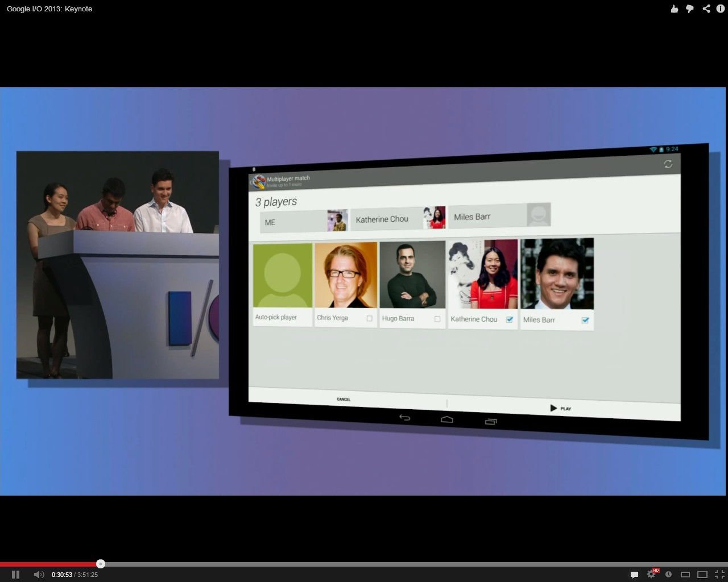The width and height of the screenshot is (728, 582).
Task: Click the red progress bar scrubber handle
Action: click(x=101, y=564)
